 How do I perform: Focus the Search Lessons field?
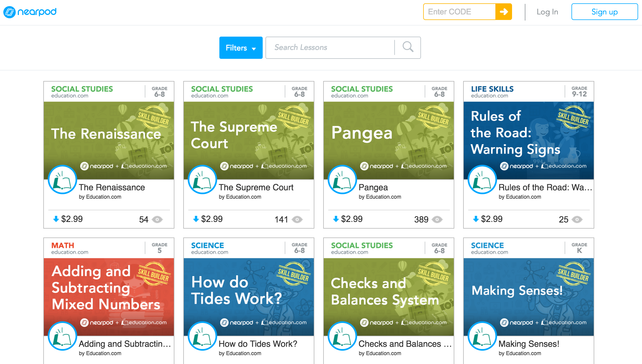coord(330,47)
